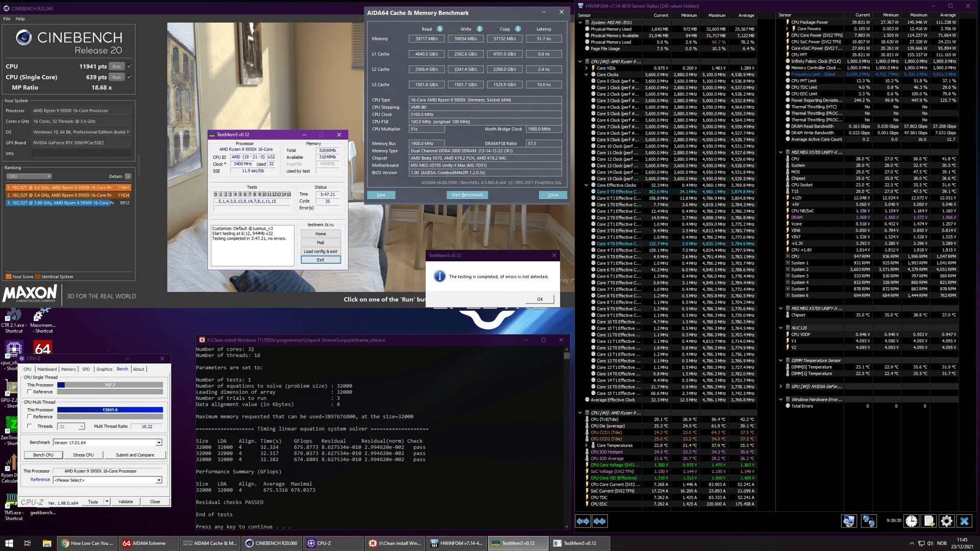Collapse System: MSI MS-7D51 sensor group

580,22
